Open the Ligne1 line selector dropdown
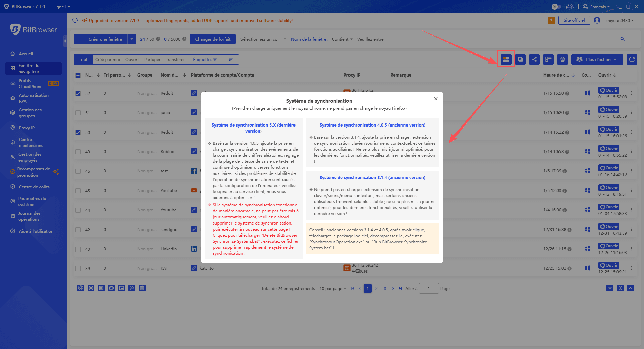The height and width of the screenshot is (349, 644). coord(62,7)
